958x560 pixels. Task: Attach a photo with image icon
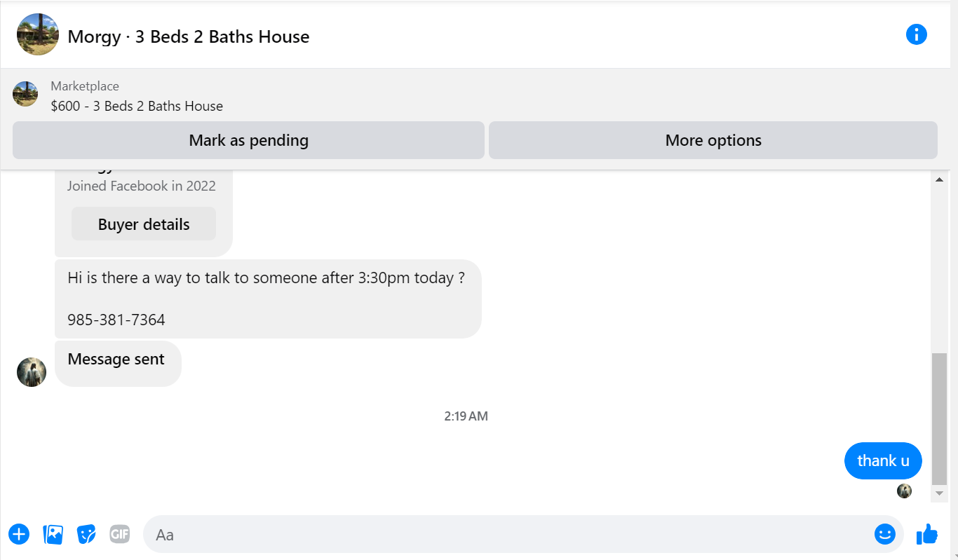(53, 535)
